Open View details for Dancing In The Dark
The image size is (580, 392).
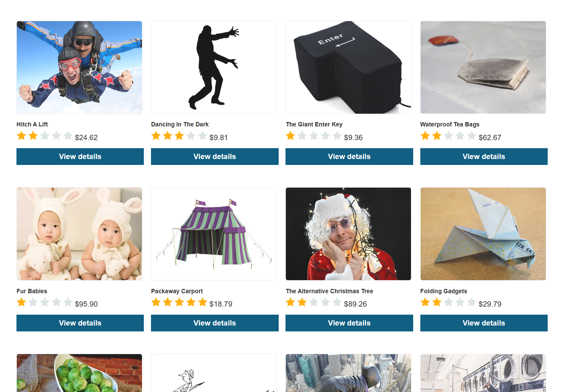tap(215, 157)
